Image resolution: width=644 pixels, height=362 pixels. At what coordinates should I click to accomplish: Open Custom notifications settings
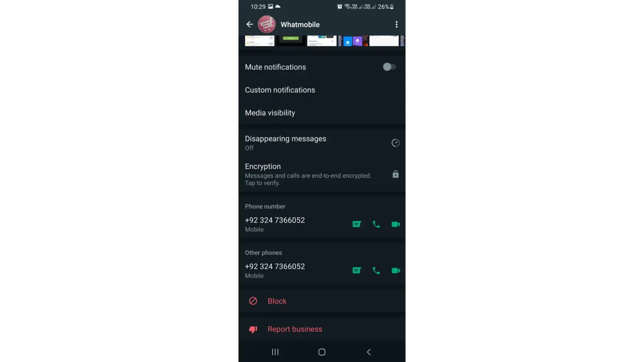322,90
